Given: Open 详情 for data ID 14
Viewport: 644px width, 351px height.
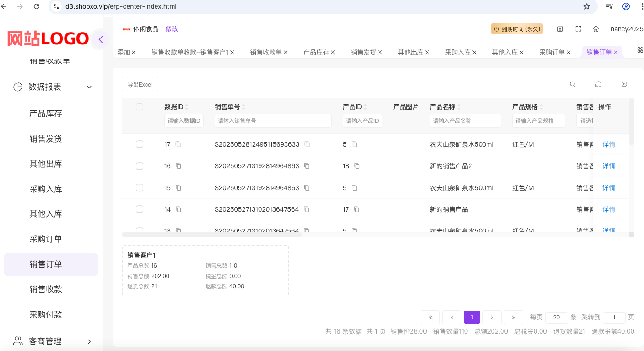Looking at the screenshot, I should (x=609, y=209).
